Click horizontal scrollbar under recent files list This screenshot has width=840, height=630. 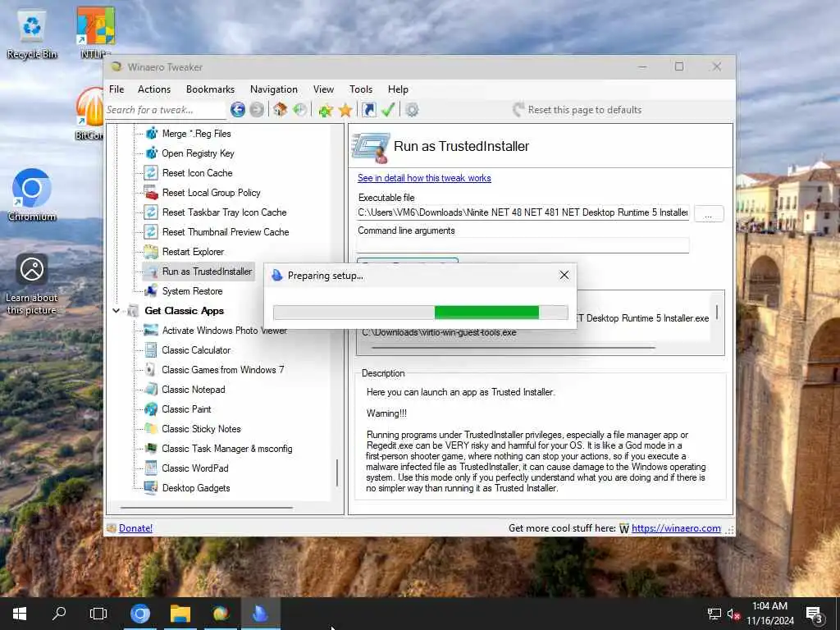tap(513, 348)
